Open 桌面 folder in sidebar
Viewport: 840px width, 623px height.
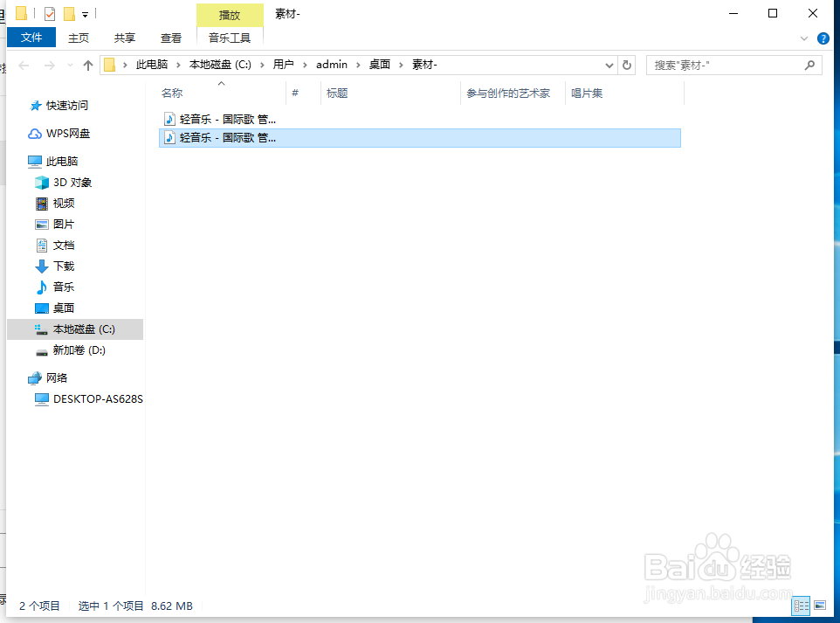64,308
